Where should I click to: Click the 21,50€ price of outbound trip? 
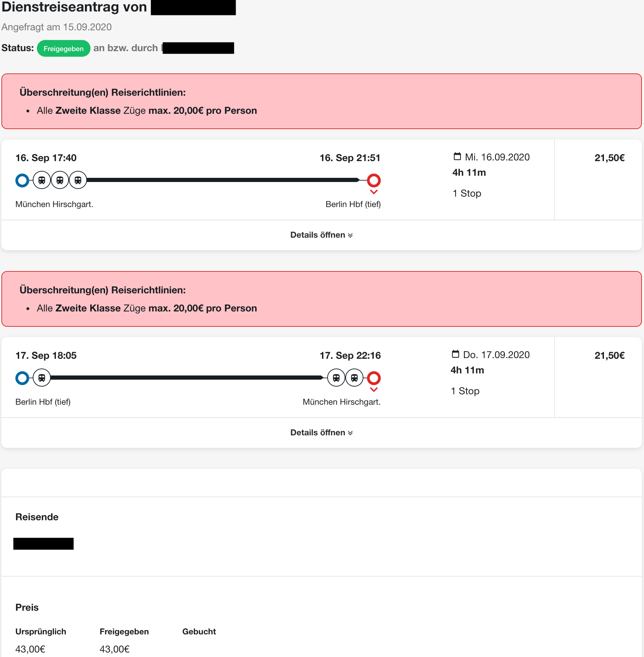[x=610, y=158]
